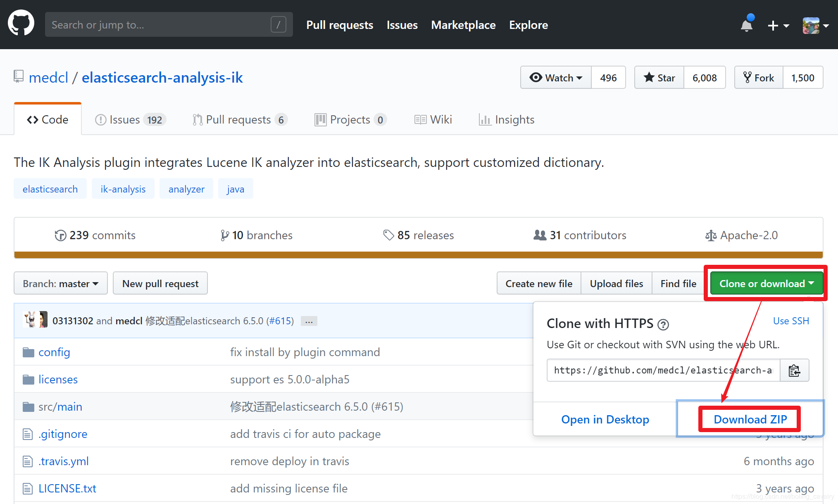Open the notifications bell
Image resolution: width=838 pixels, height=504 pixels.
click(x=747, y=25)
